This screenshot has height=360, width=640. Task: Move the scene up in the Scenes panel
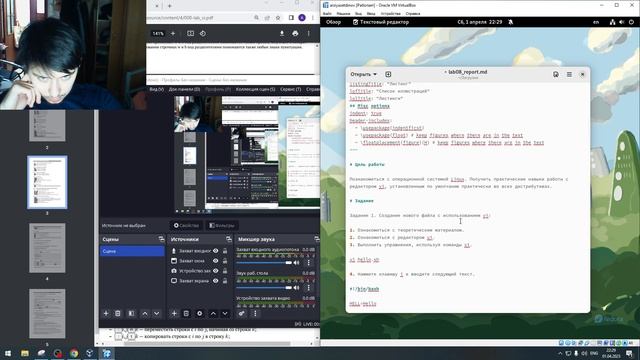point(145,313)
